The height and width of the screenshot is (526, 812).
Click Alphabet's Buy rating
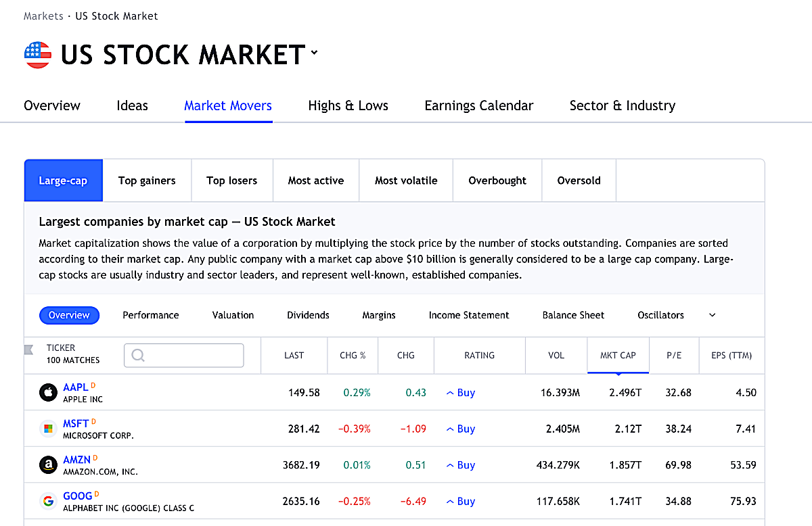pos(461,502)
